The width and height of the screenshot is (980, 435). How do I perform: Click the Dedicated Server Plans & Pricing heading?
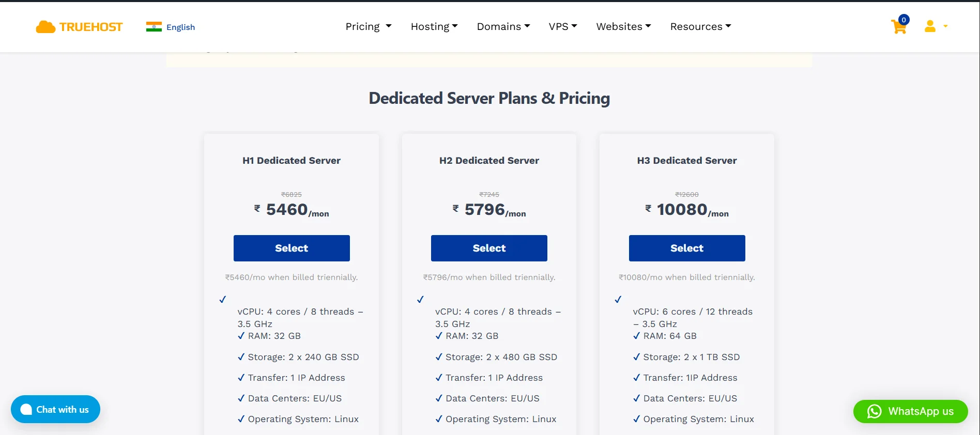489,98
